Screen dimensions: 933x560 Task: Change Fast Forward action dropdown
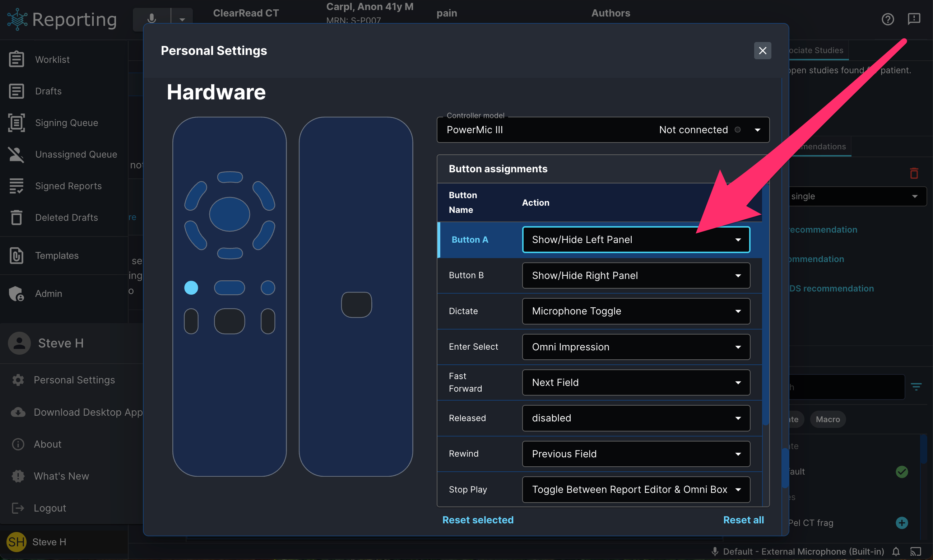coord(636,382)
